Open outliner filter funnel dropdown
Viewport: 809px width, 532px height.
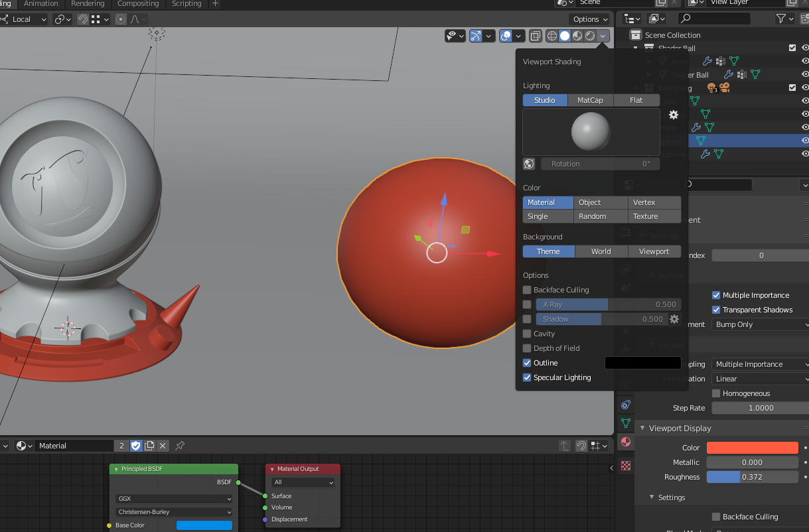click(x=785, y=19)
